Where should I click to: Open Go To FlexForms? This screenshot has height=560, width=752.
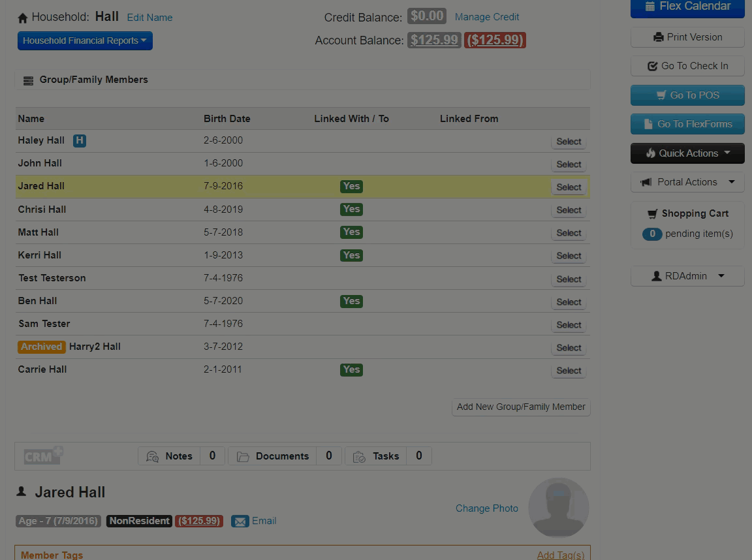(687, 124)
